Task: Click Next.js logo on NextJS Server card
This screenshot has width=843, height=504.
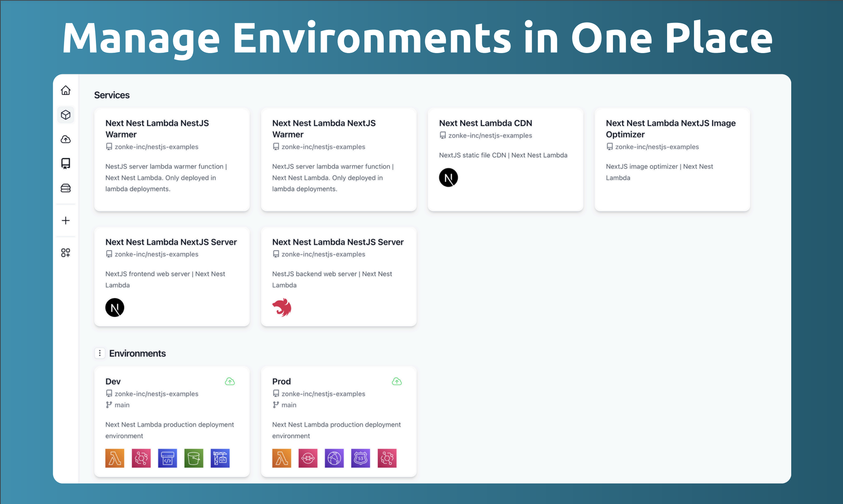Action: point(115,308)
